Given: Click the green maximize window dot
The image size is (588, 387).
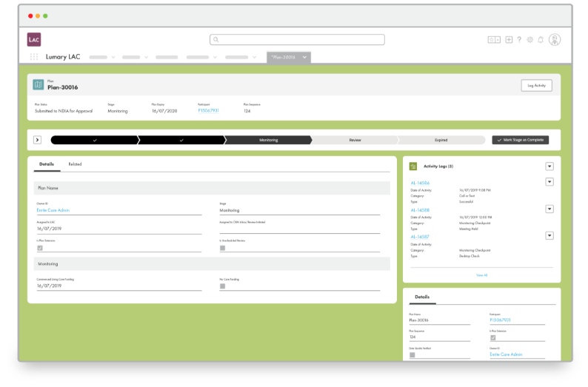Looking at the screenshot, I should coord(45,16).
